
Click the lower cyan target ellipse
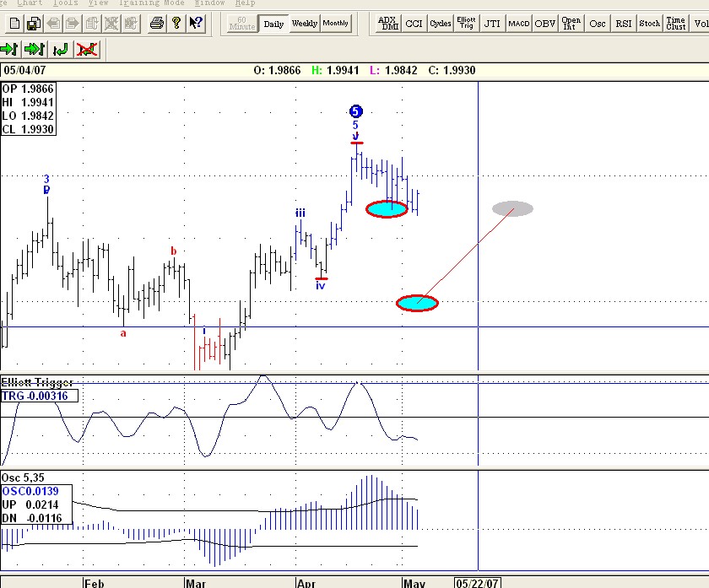point(417,303)
